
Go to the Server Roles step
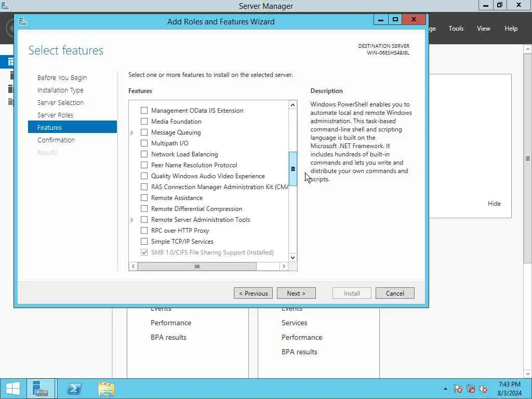(x=55, y=115)
